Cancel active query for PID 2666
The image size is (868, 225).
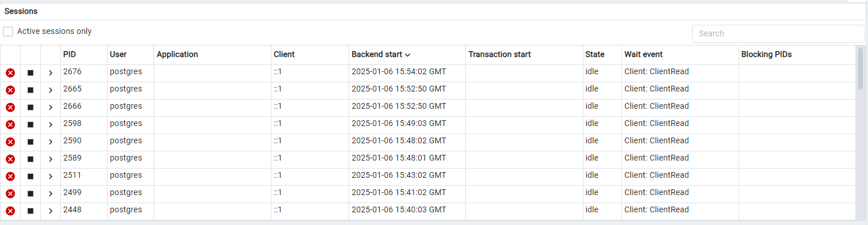pos(30,108)
